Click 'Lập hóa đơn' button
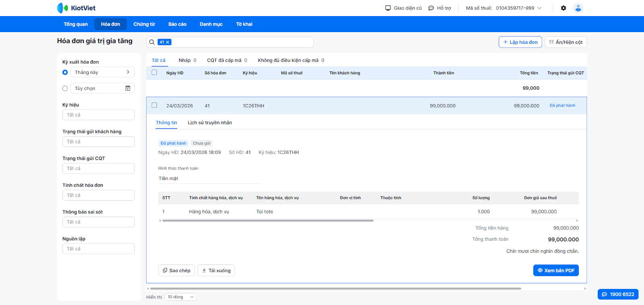Image resolution: width=644 pixels, height=305 pixels. tap(520, 42)
